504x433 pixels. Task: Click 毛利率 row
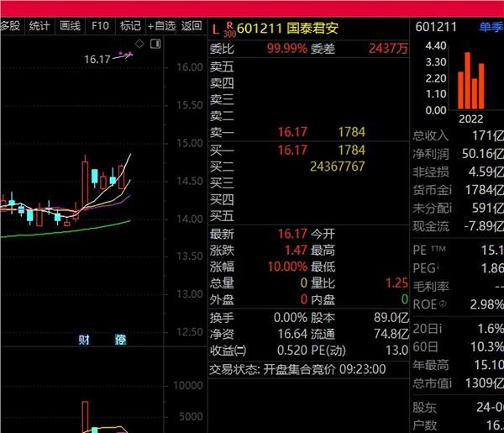click(x=458, y=287)
